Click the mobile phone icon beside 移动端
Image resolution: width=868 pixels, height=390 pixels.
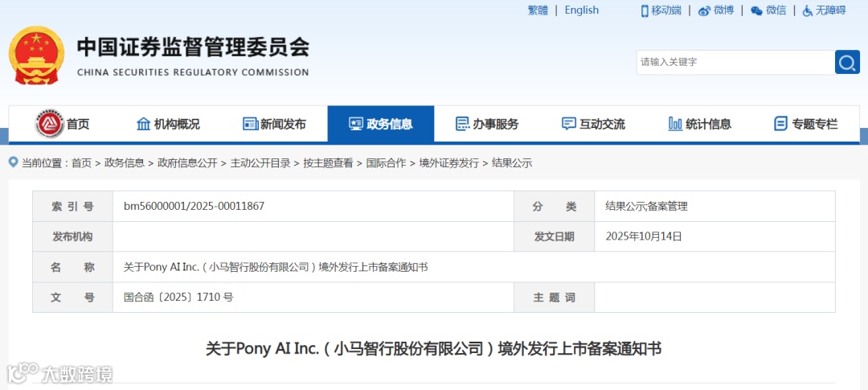(645, 10)
